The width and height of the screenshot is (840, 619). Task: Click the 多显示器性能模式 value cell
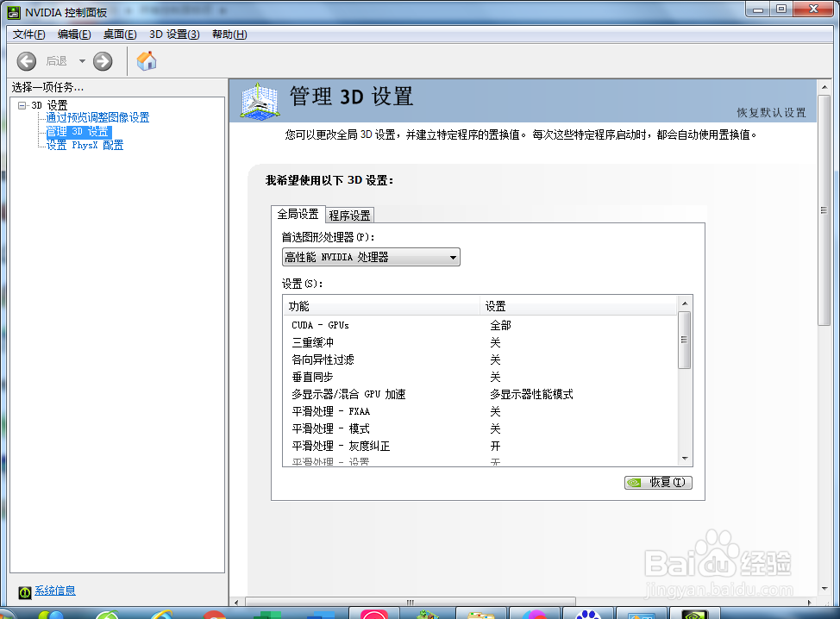[531, 394]
